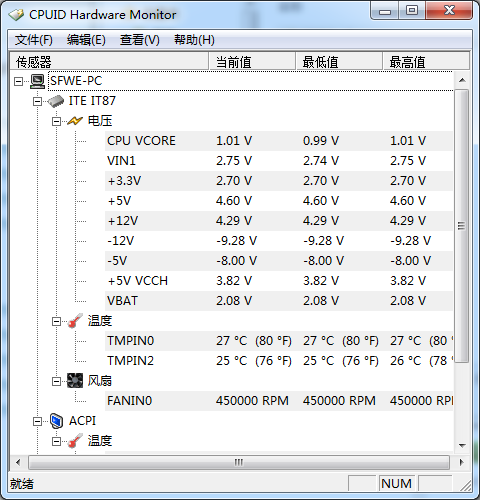This screenshot has width=480, height=500.
Task: Click the CPUID Hardware Monitor title bar icon
Action: 16,15
